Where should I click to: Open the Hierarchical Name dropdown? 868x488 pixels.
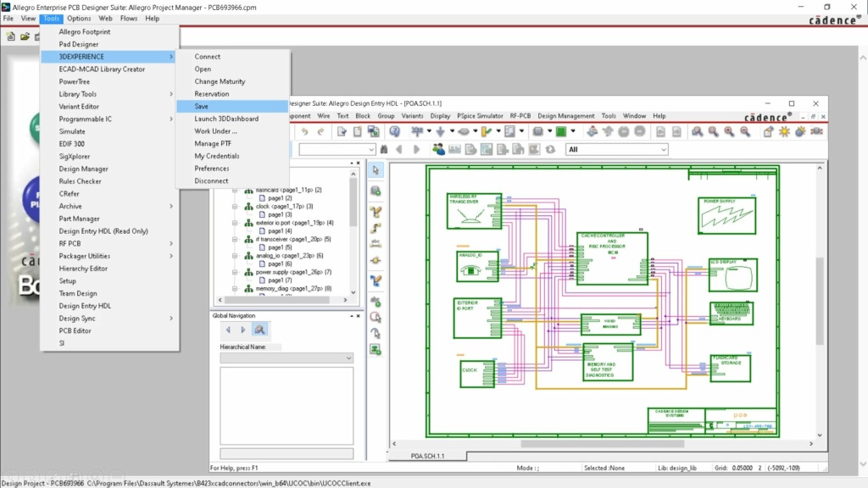(x=348, y=358)
